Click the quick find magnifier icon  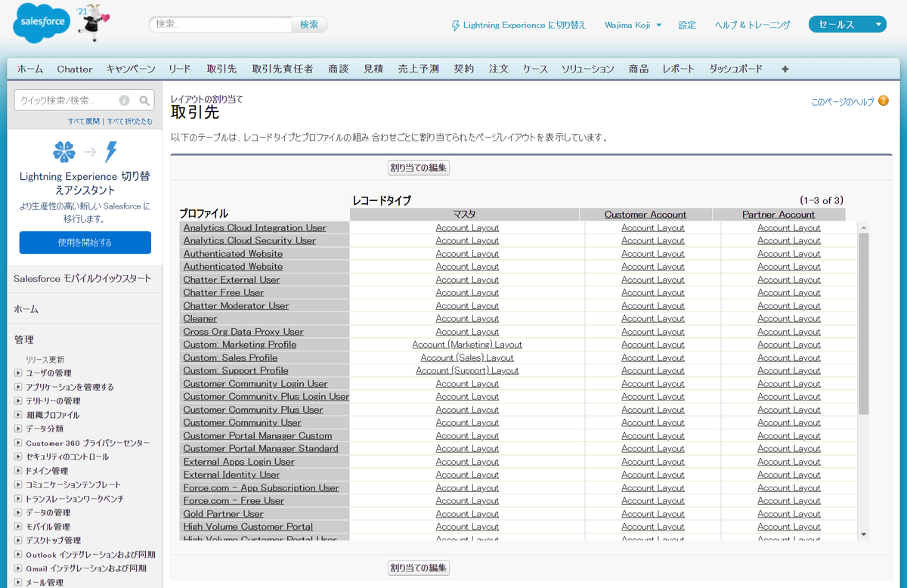[144, 100]
